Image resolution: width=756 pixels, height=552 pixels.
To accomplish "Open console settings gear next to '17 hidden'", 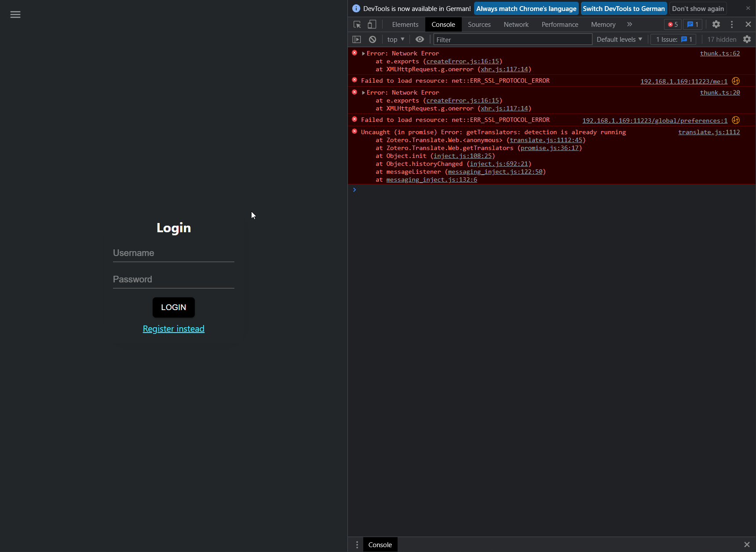I will click(x=747, y=39).
